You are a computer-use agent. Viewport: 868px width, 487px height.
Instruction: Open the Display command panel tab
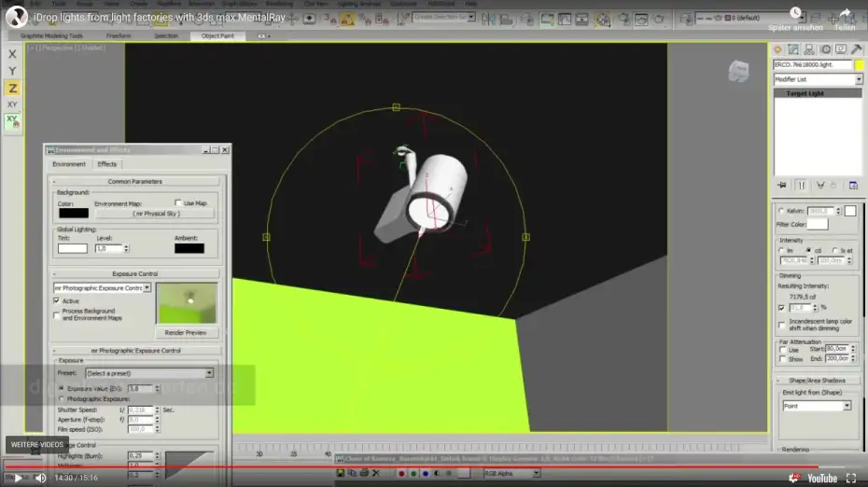[x=841, y=49]
